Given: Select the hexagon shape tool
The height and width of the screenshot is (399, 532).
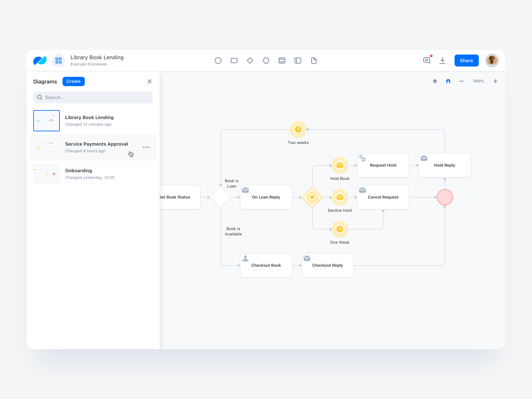Looking at the screenshot, I should pyautogui.click(x=266, y=61).
